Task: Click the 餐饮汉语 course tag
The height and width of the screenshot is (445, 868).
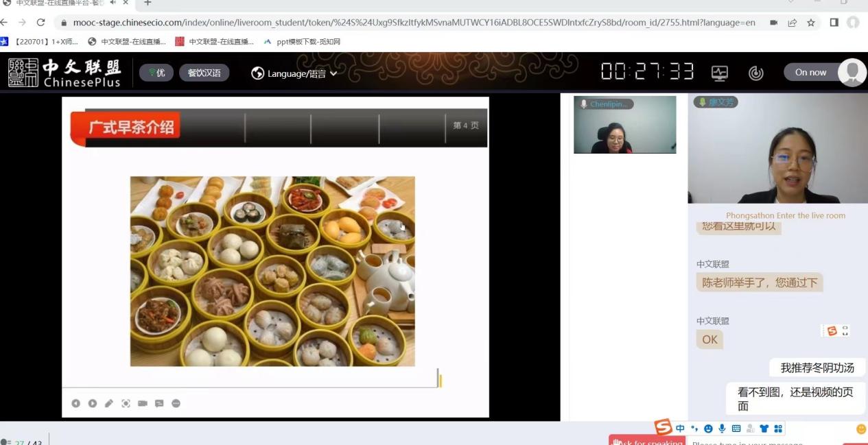Action: 204,73
